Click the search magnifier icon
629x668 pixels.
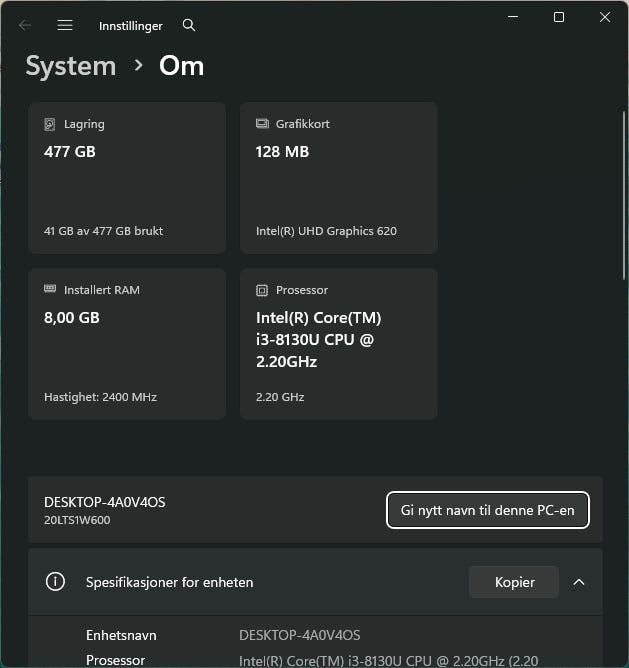coord(189,25)
